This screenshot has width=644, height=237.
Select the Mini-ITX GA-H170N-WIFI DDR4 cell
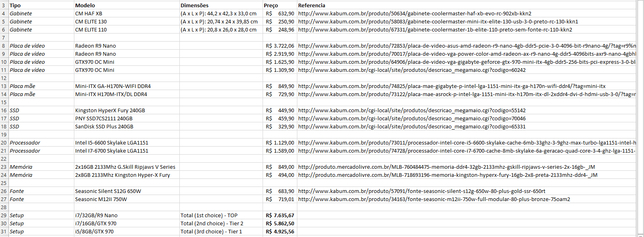[113, 86]
